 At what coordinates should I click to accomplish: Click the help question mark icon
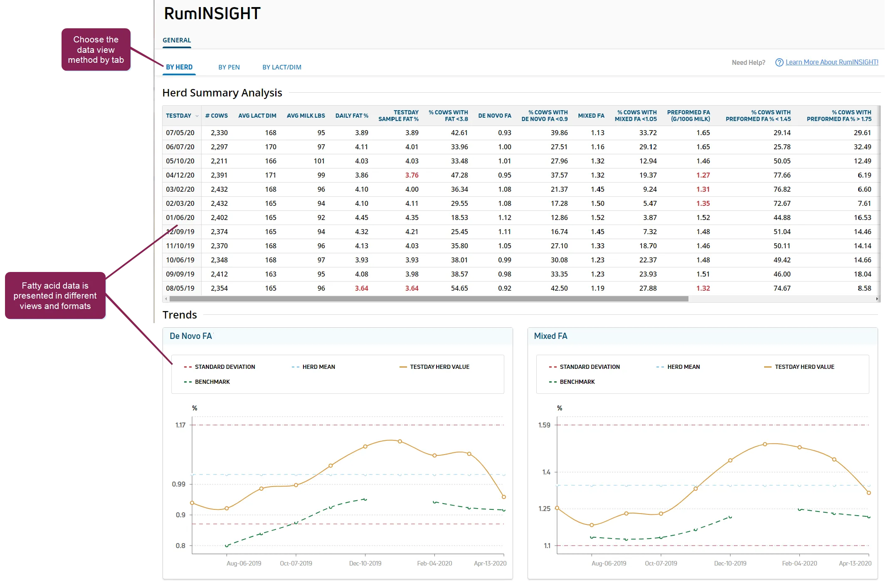point(779,62)
